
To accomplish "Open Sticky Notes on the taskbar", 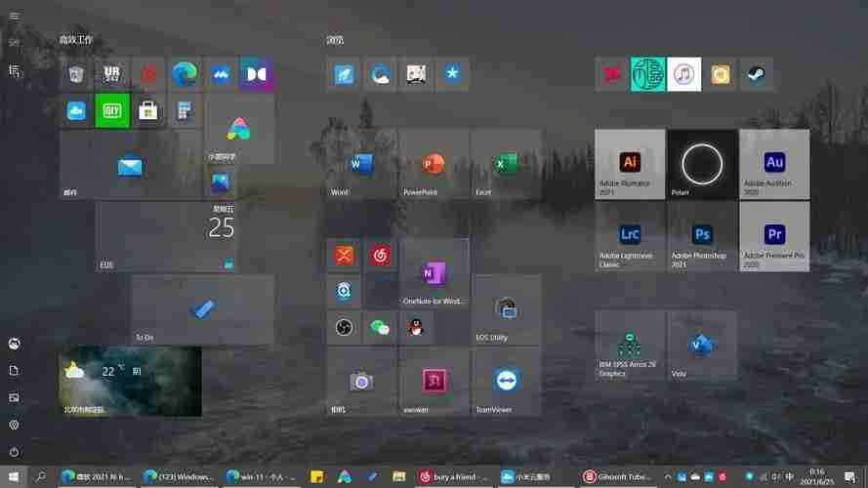I will [x=316, y=476].
